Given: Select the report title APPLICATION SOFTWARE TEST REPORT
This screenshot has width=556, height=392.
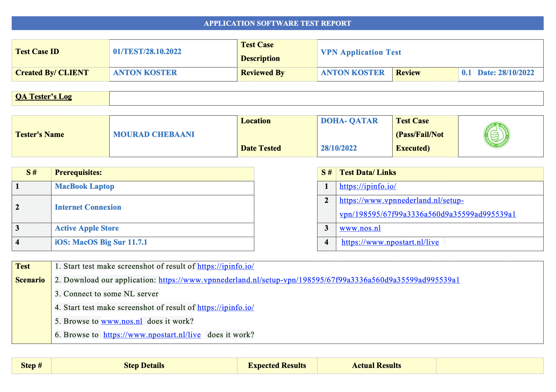Looking at the screenshot, I should (x=277, y=23).
